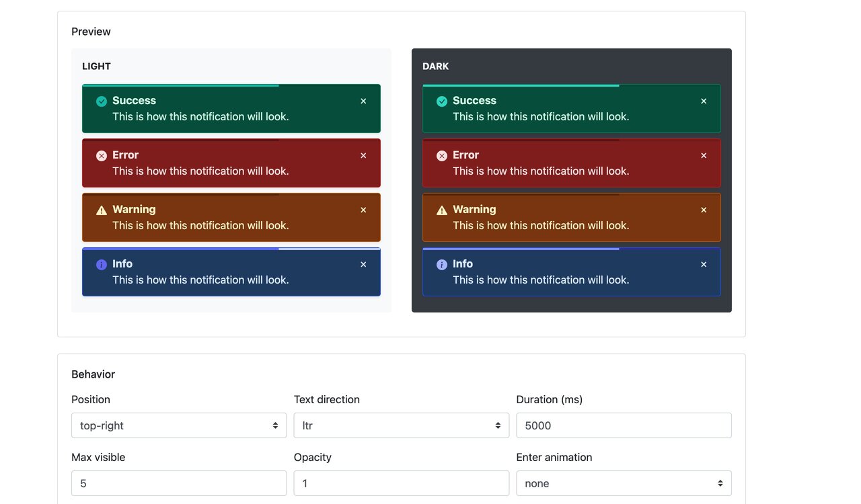Click the Success checkmark icon in Dark preview

442,101
